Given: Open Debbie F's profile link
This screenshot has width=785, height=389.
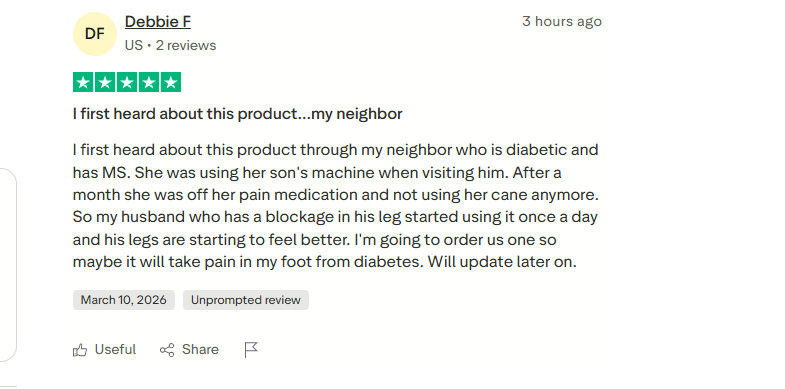Looking at the screenshot, I should click(x=158, y=22).
